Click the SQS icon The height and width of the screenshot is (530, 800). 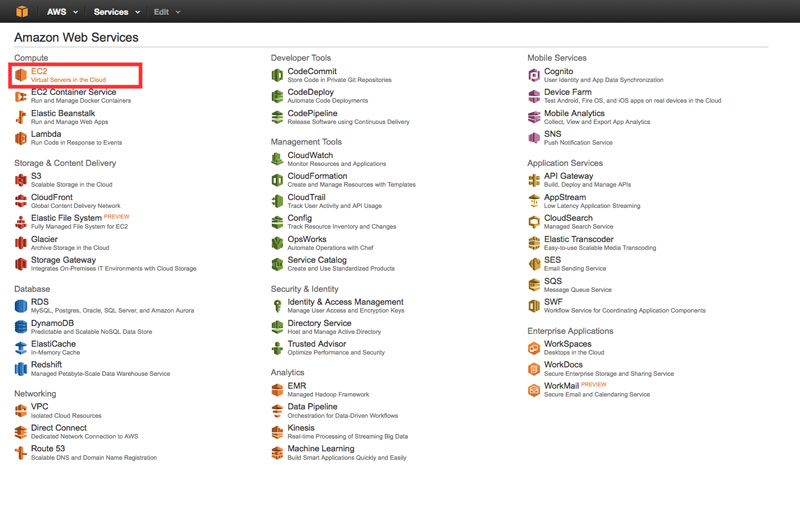pos(534,285)
